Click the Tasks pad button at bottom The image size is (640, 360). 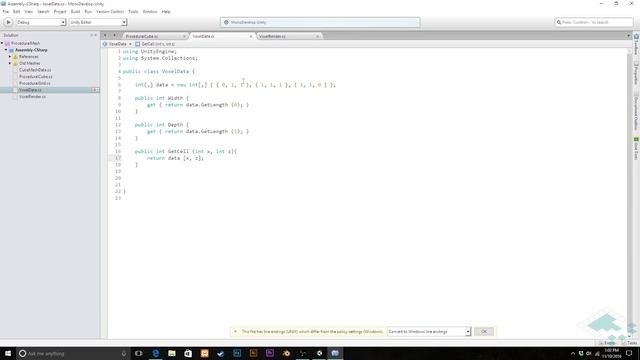tap(630, 343)
